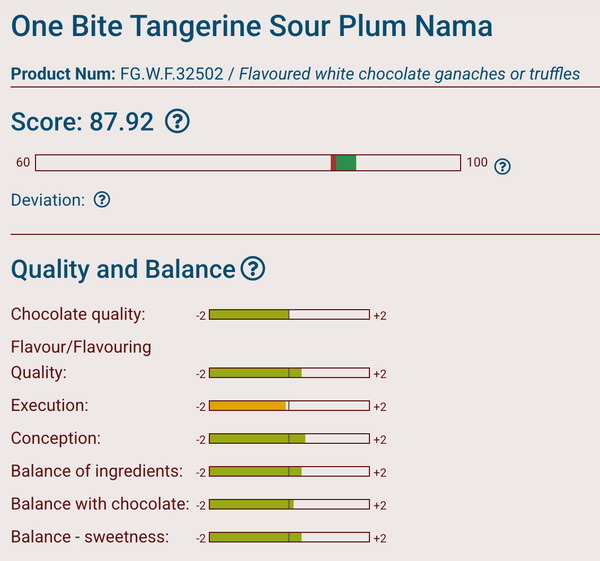600x561 pixels.
Task: Select the orange Execution rating bar
Action: click(x=289, y=406)
